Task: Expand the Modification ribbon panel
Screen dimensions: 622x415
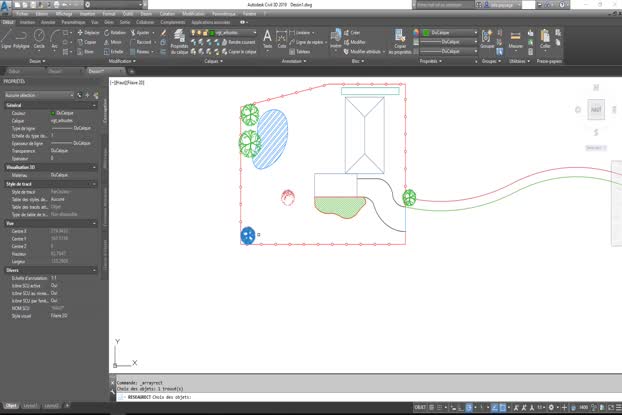Action: 122,61
